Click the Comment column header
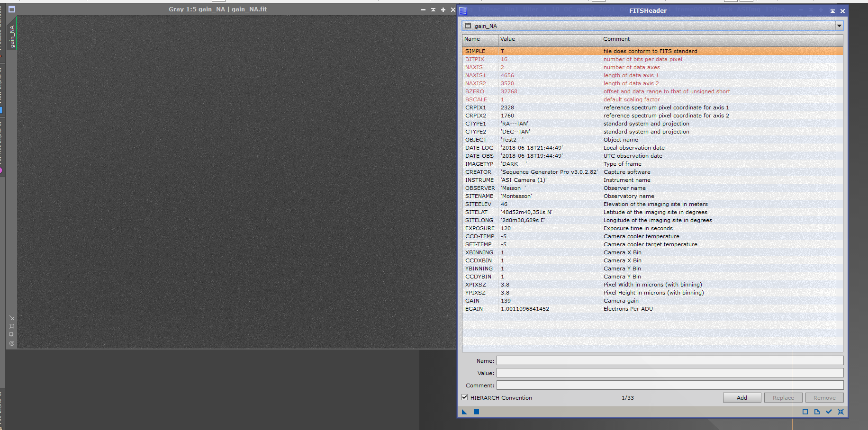 tap(722, 39)
